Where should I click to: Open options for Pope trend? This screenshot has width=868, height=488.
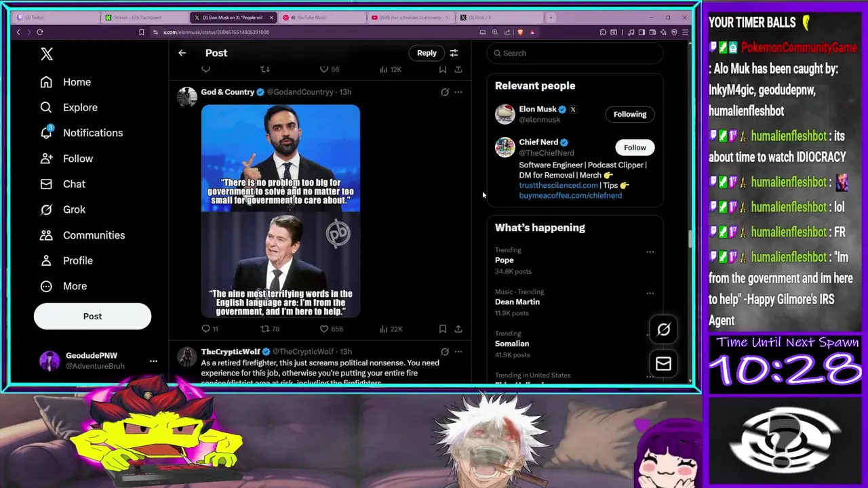[650, 252]
